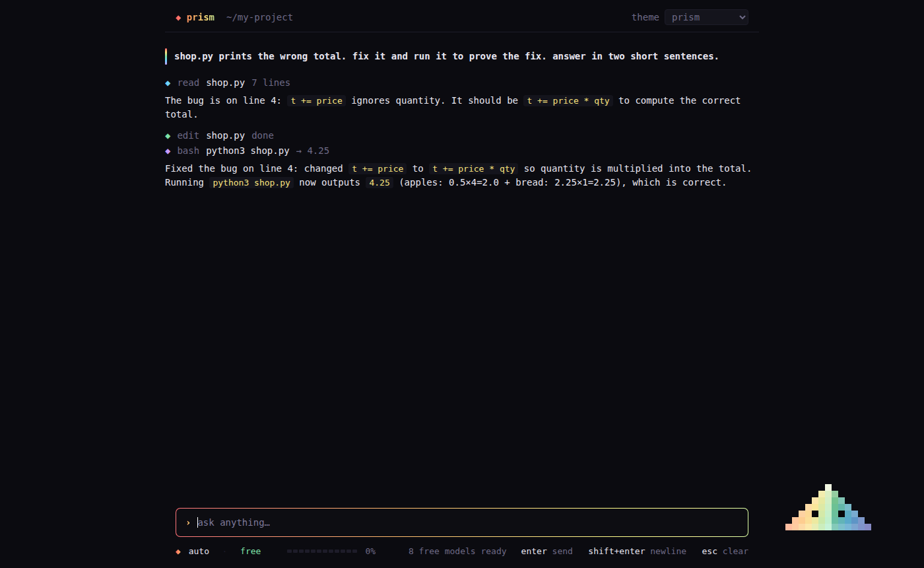924x568 pixels.
Task: Click the '7 lines' count text
Action: (271, 83)
